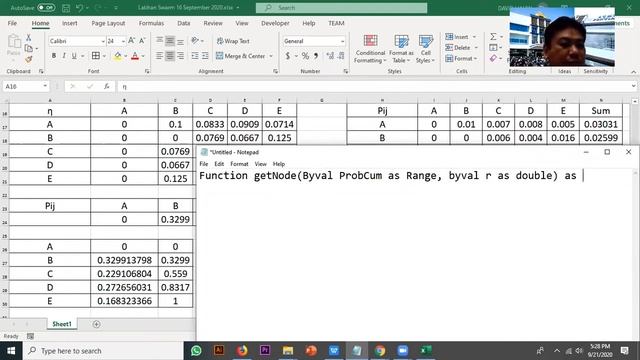Open the Borders dropdown

click(104, 56)
